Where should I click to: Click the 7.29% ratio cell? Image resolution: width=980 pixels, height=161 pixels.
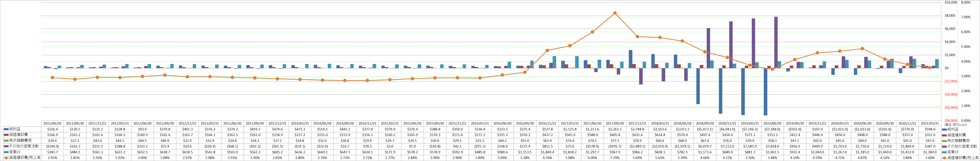click(615, 158)
